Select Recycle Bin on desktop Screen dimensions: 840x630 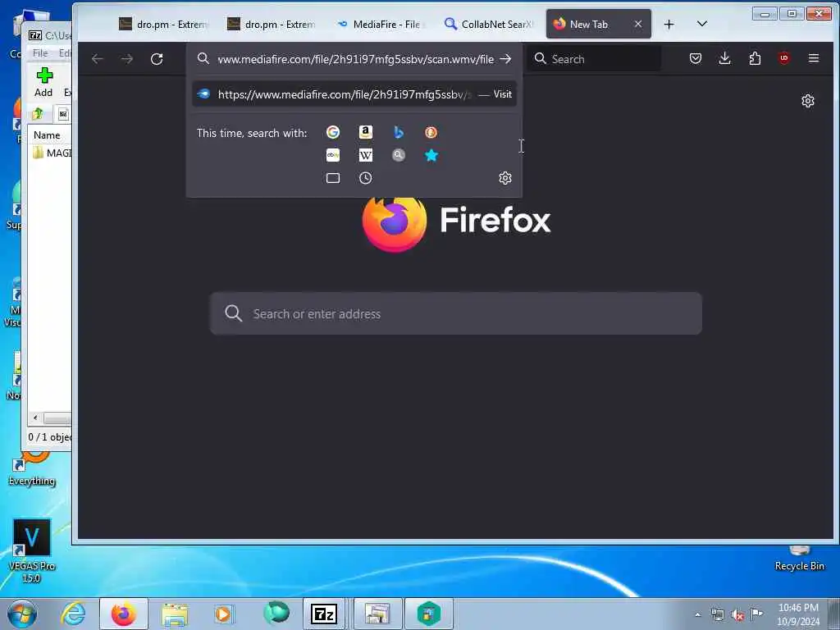point(799,559)
